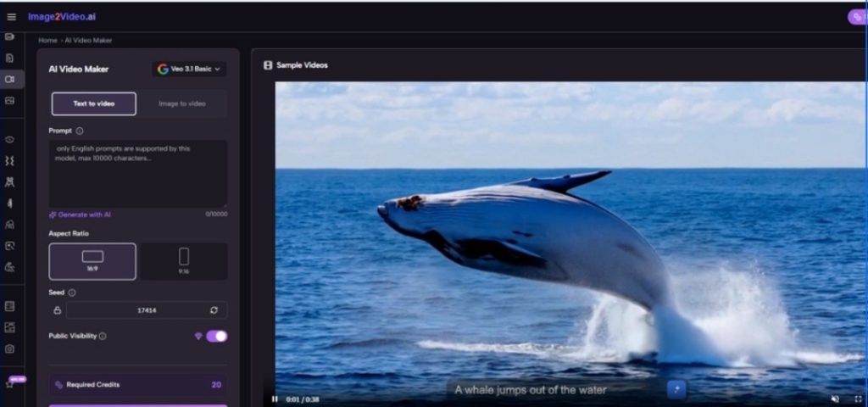The height and width of the screenshot is (407, 868).
Task: Open the Veo 3.1 Basic model dropdown
Action: coord(189,69)
